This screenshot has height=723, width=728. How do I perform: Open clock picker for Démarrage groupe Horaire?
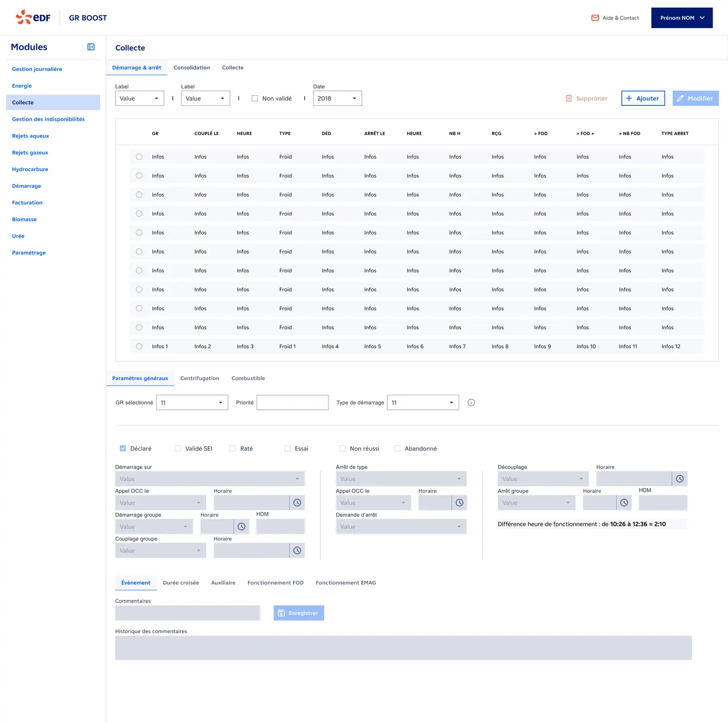point(242,527)
